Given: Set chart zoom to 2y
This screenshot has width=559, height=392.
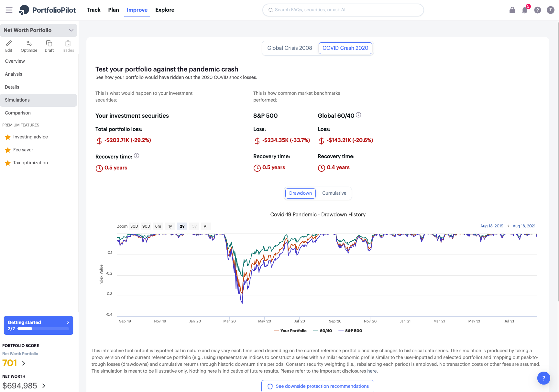Looking at the screenshot, I should click(182, 226).
